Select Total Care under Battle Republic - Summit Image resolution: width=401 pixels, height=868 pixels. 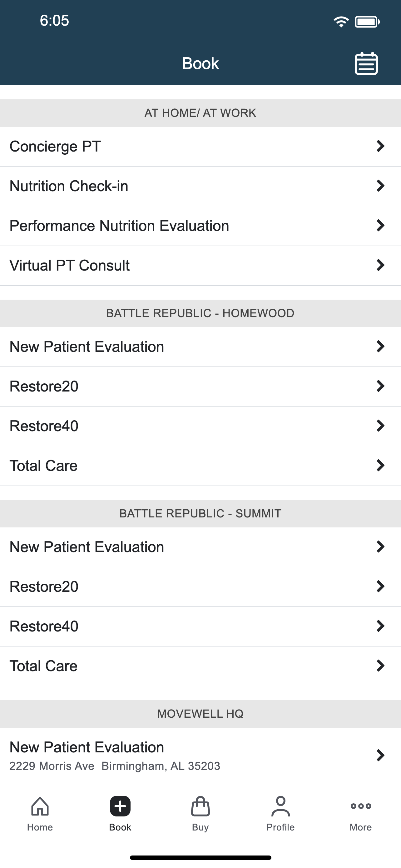200,666
